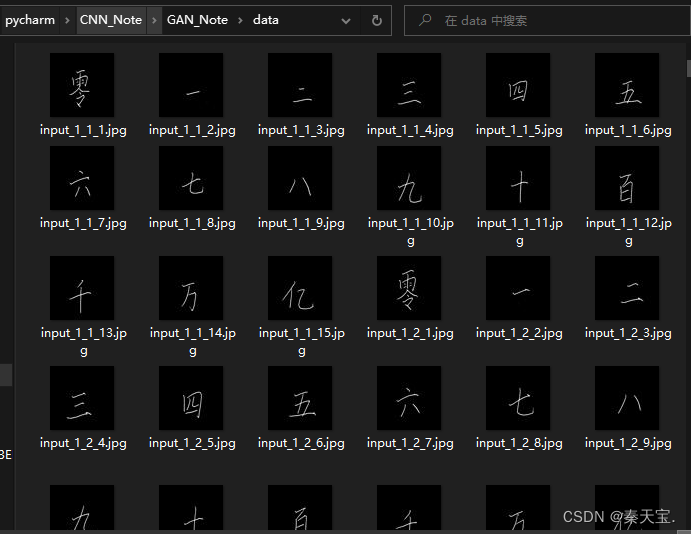691x534 pixels.
Task: Select thumbnail of input_1_1_14.jpg
Action: [x=191, y=288]
